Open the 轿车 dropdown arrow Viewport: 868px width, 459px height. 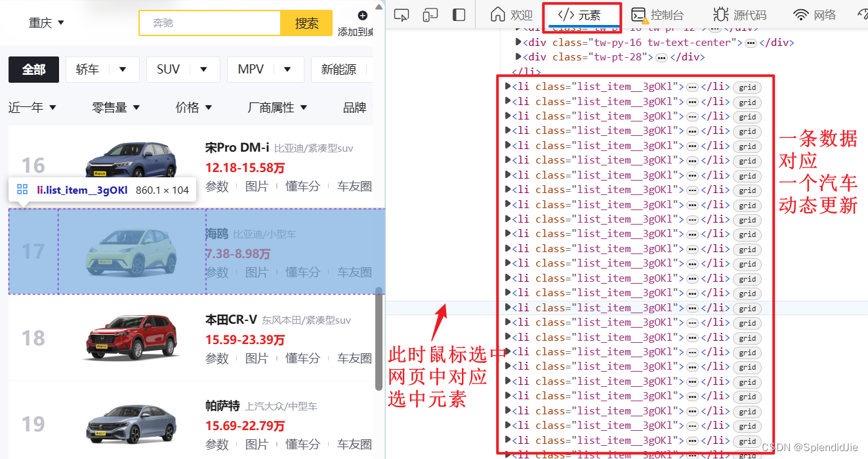(122, 69)
